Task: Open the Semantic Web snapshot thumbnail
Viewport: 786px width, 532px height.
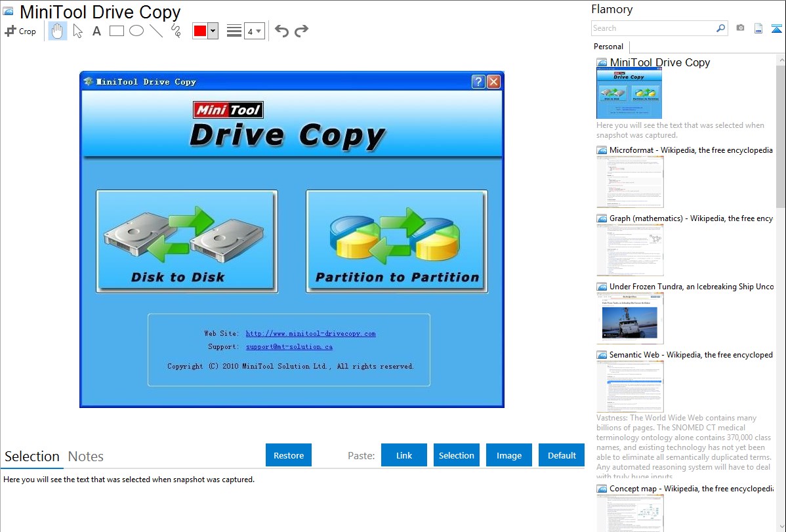Action: coord(630,386)
